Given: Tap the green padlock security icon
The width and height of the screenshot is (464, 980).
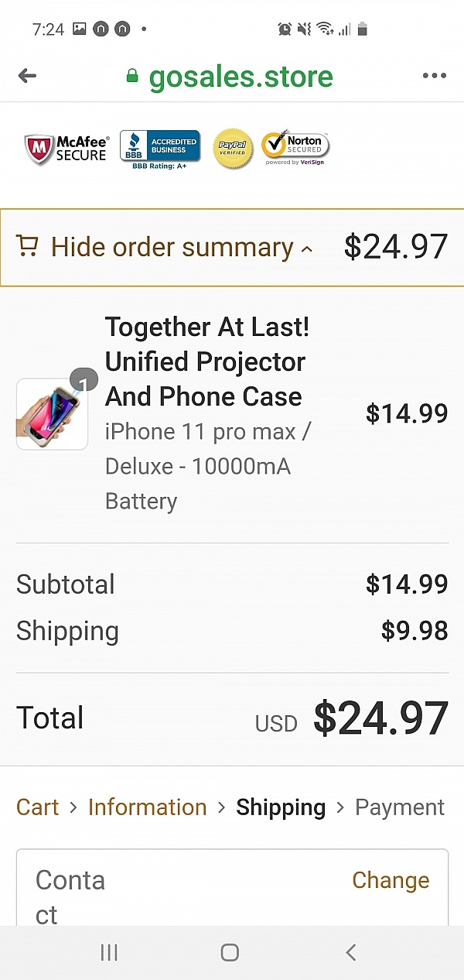Looking at the screenshot, I should [x=132, y=76].
